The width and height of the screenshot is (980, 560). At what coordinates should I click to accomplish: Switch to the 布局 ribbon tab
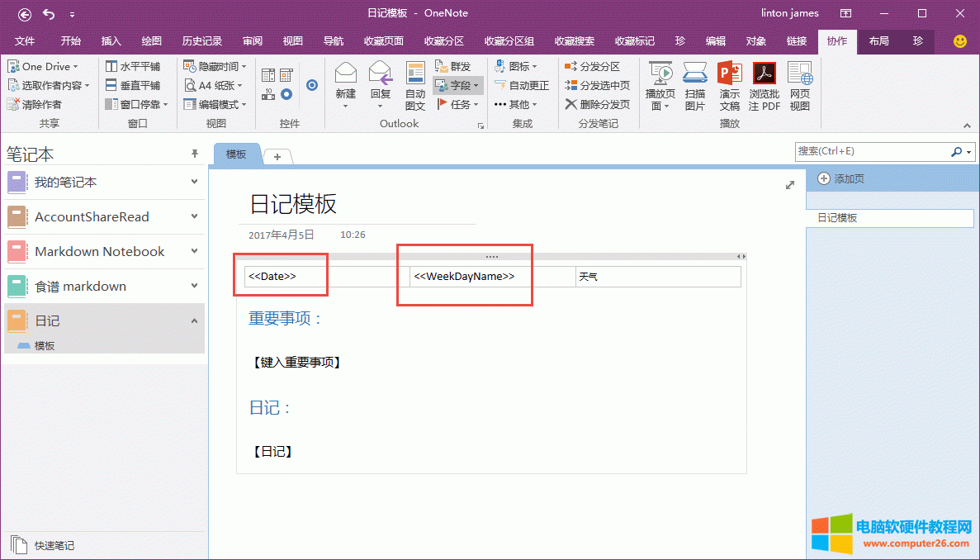click(878, 41)
